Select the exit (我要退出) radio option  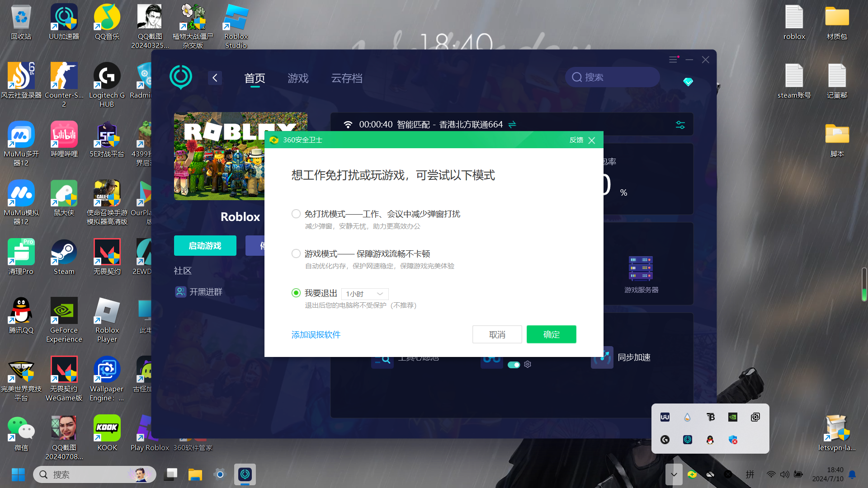[x=296, y=293]
